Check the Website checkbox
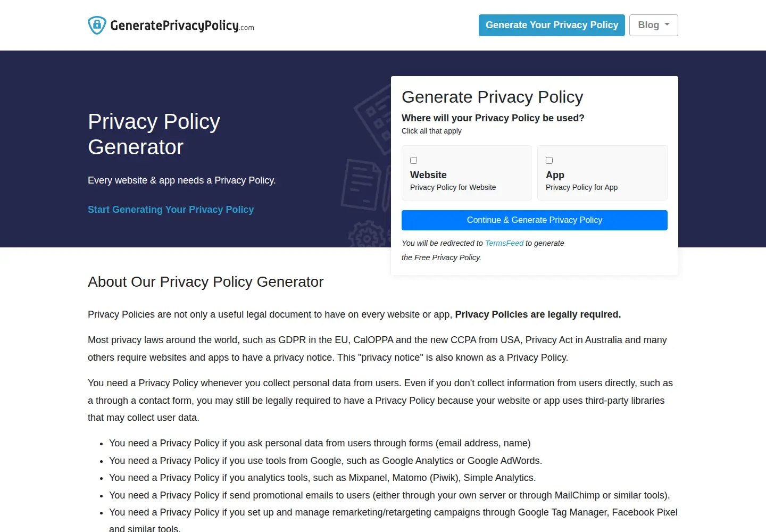This screenshot has height=532, width=766. click(x=414, y=160)
